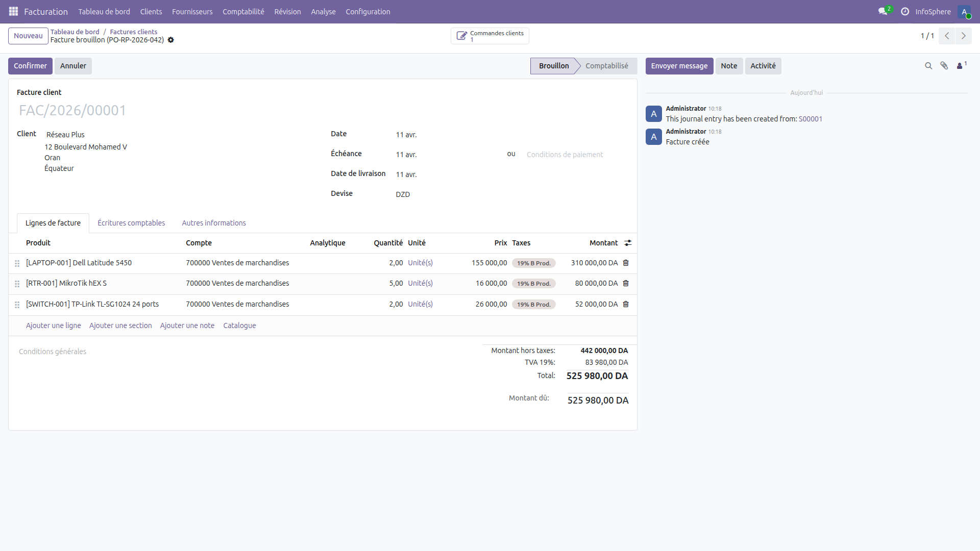Delete the MikroTik hEX S invoice line
Viewport: 980px width, 551px height.
click(625, 284)
